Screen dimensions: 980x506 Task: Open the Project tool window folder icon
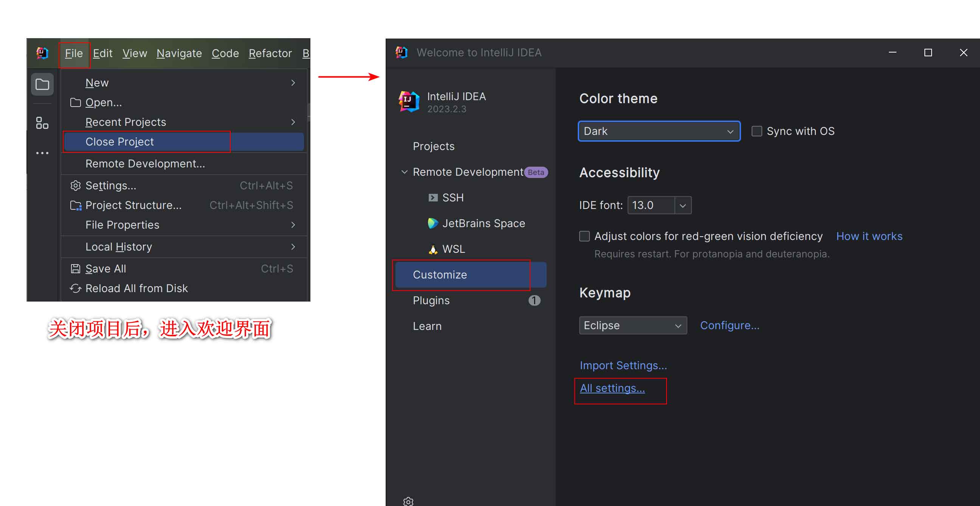click(42, 84)
